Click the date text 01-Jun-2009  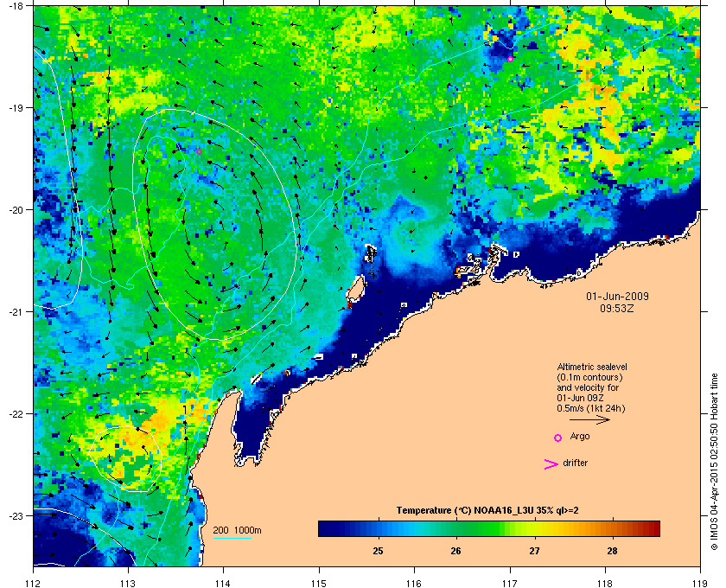(x=617, y=296)
